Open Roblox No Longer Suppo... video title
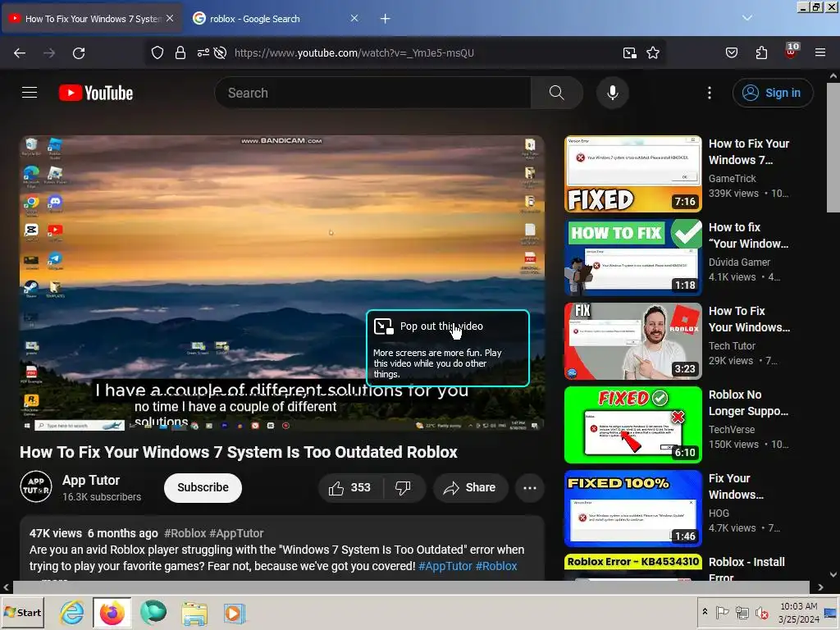Viewport: 840px width, 630px height. point(748,403)
